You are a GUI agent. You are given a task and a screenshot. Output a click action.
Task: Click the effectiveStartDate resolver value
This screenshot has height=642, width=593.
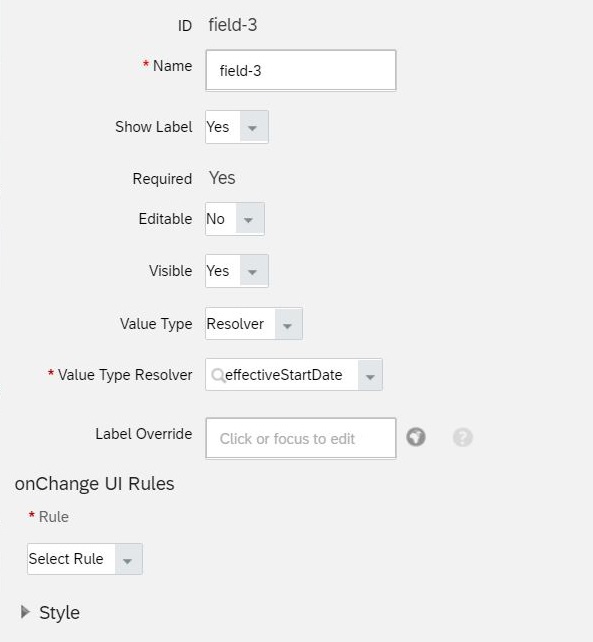coord(283,375)
